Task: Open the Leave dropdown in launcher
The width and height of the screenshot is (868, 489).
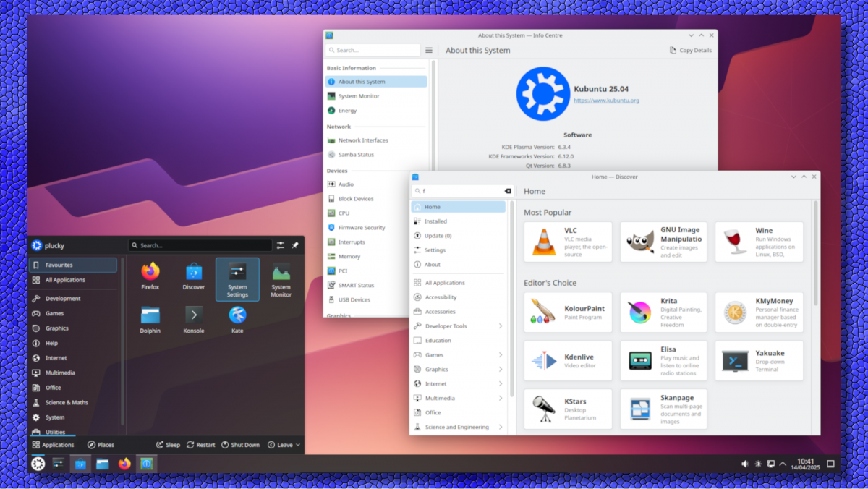Action: pos(284,445)
